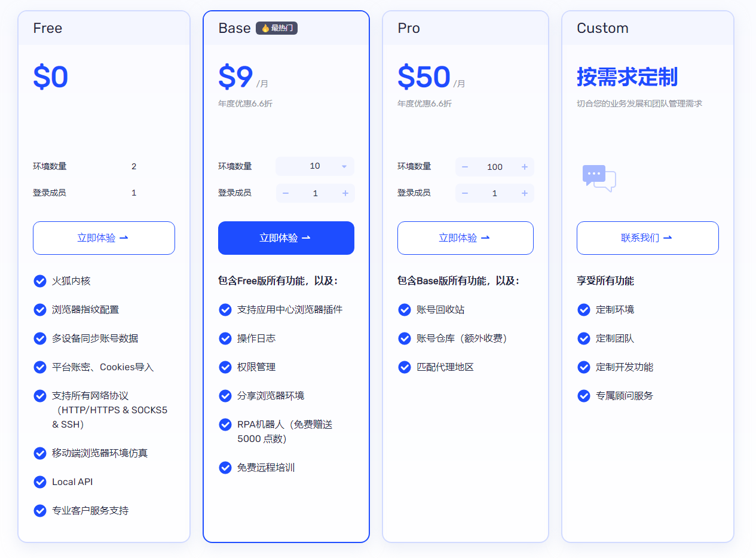Click the checkmark icon beside 火狐内核
This screenshot has height=558, width=756.
pyautogui.click(x=39, y=281)
